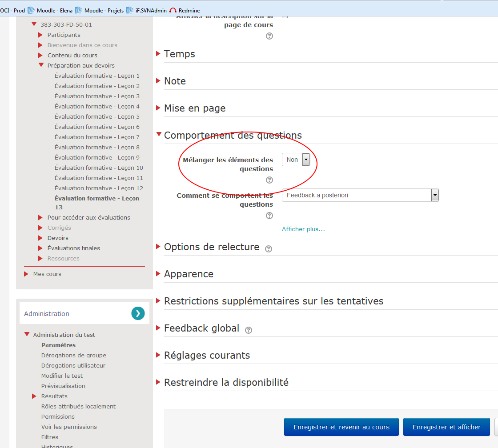
Task: Open help icon beside Feedback global
Action: (249, 330)
